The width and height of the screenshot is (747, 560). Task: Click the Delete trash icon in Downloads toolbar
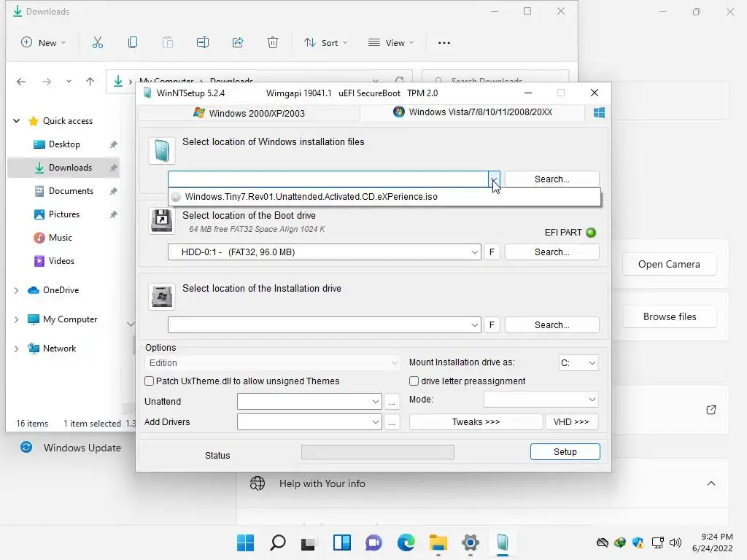coord(273,43)
